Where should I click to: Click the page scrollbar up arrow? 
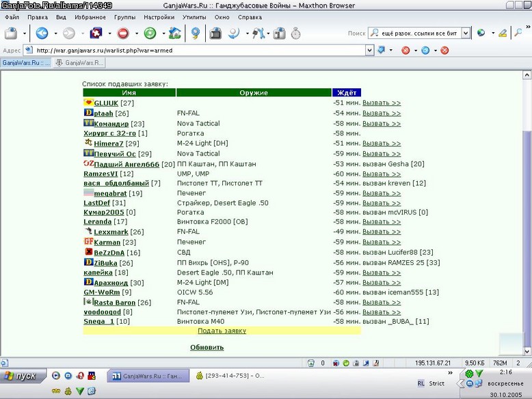[527, 75]
